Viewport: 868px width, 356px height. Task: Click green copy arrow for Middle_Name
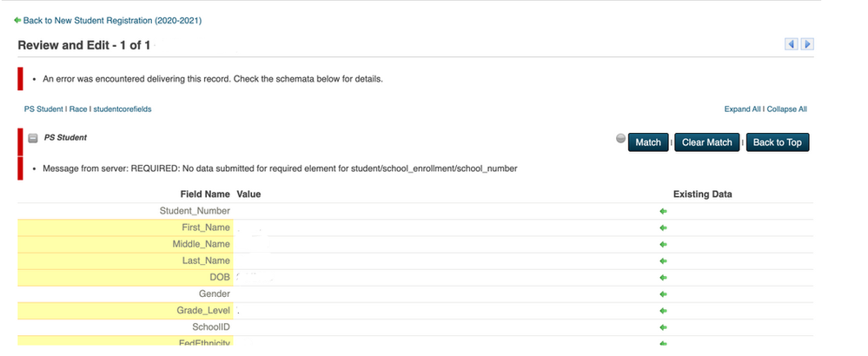coord(663,244)
